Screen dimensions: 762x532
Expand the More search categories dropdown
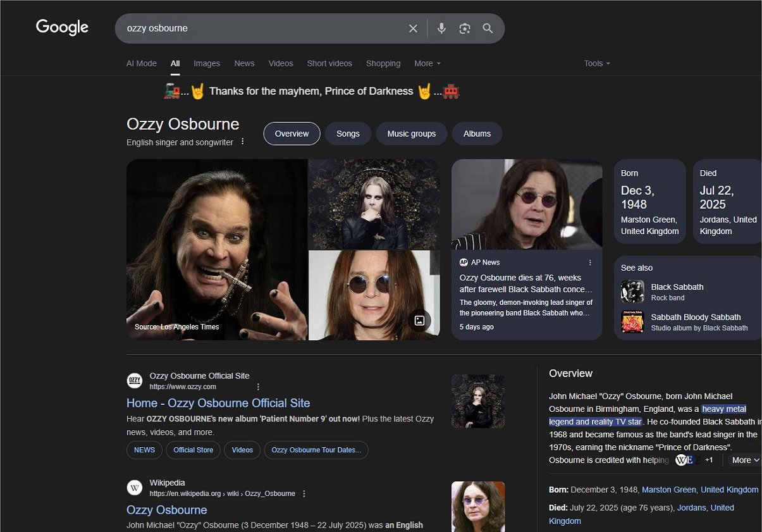427,63
